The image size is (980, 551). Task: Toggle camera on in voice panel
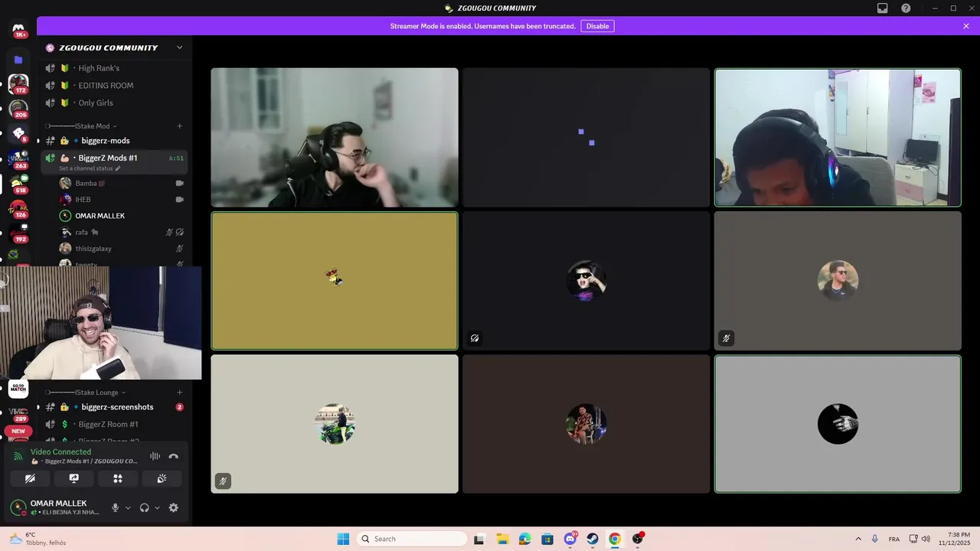[30, 478]
